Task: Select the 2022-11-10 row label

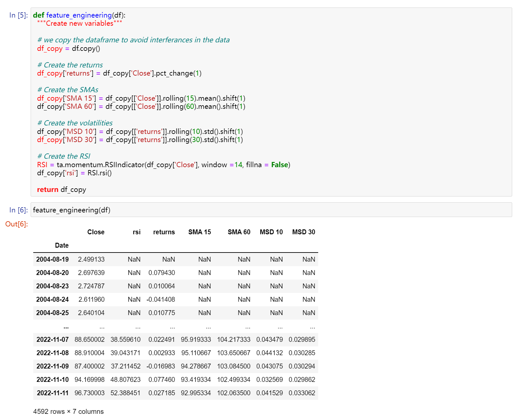Action: [52, 380]
